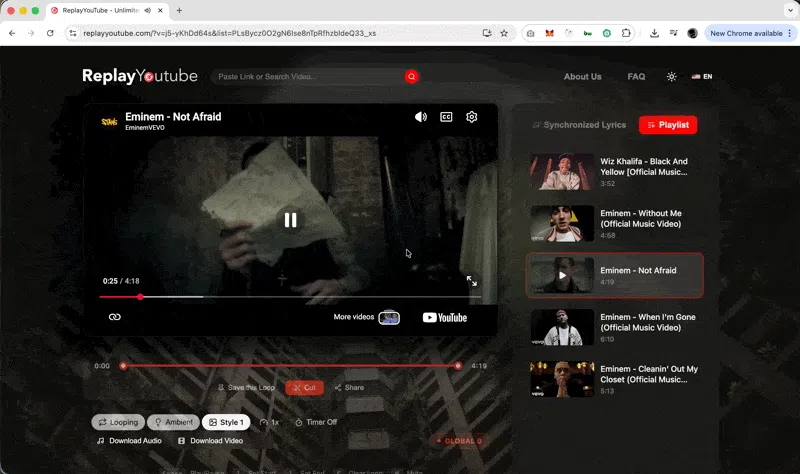
Task: Click the EminemVEVO channel avatar
Action: (x=109, y=121)
